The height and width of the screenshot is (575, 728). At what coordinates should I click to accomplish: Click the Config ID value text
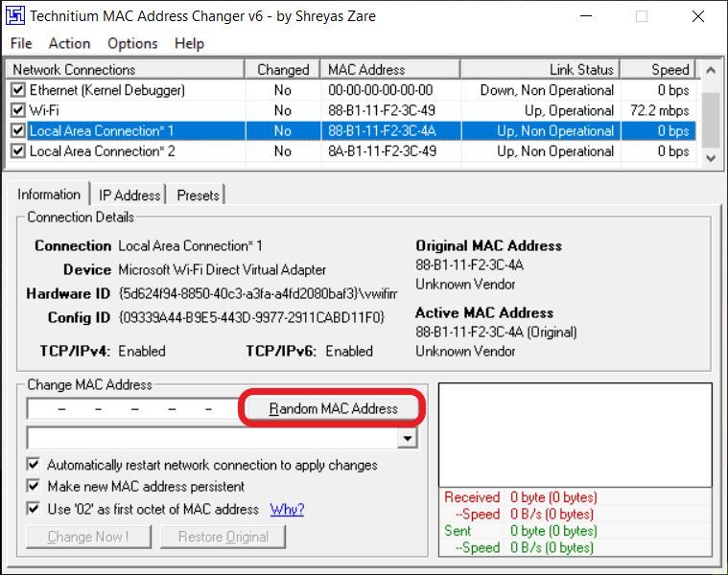pos(251,317)
